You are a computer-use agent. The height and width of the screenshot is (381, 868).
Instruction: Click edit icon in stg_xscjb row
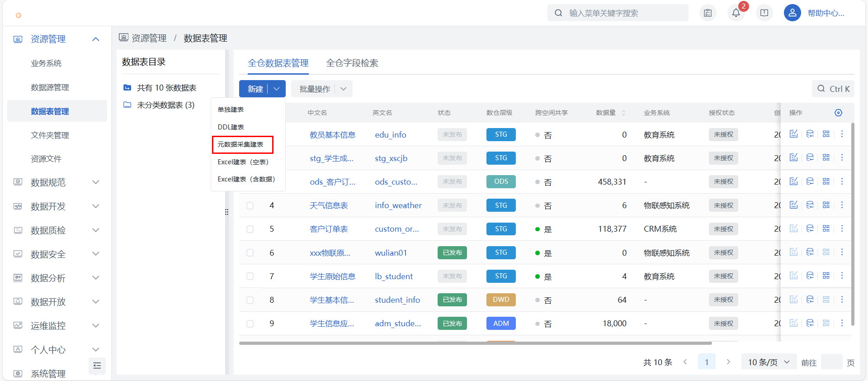coord(793,157)
